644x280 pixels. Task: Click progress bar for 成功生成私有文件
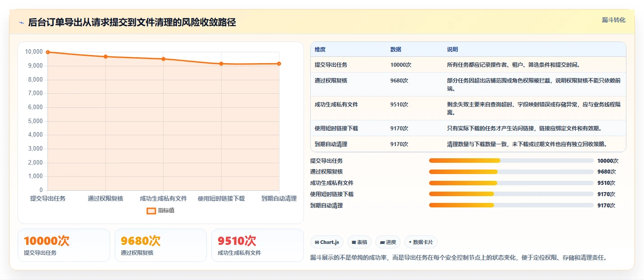(x=511, y=183)
